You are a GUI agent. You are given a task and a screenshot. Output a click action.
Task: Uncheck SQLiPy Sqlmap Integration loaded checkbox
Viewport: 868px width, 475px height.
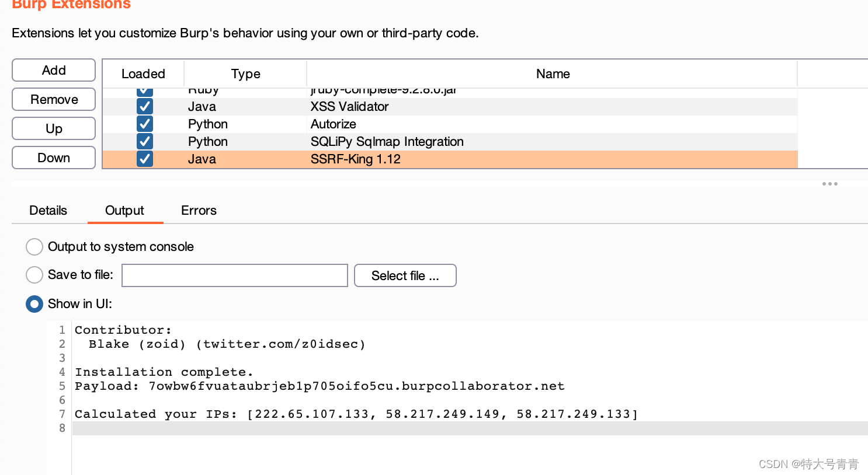coord(145,141)
